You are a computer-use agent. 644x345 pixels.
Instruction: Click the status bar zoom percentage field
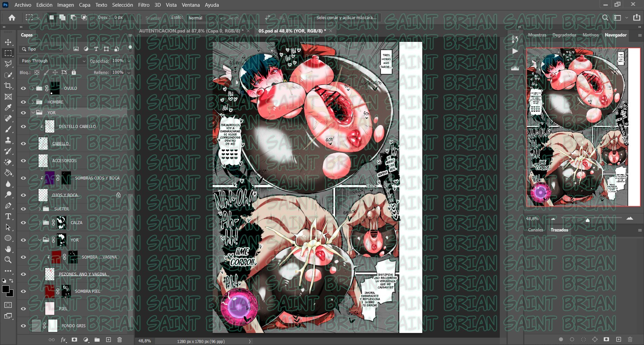click(145, 341)
